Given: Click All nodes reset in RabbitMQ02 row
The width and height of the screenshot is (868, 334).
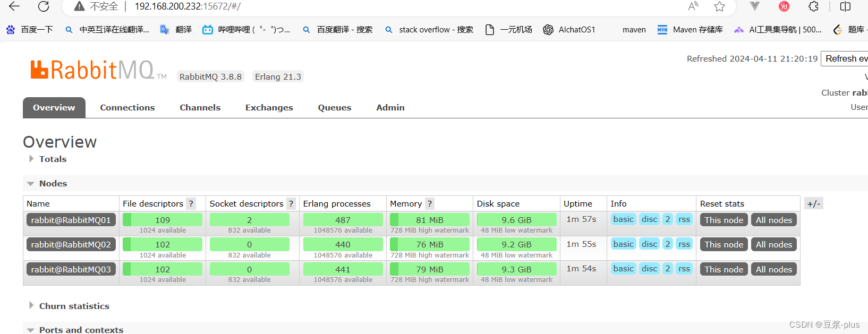Looking at the screenshot, I should (774, 244).
